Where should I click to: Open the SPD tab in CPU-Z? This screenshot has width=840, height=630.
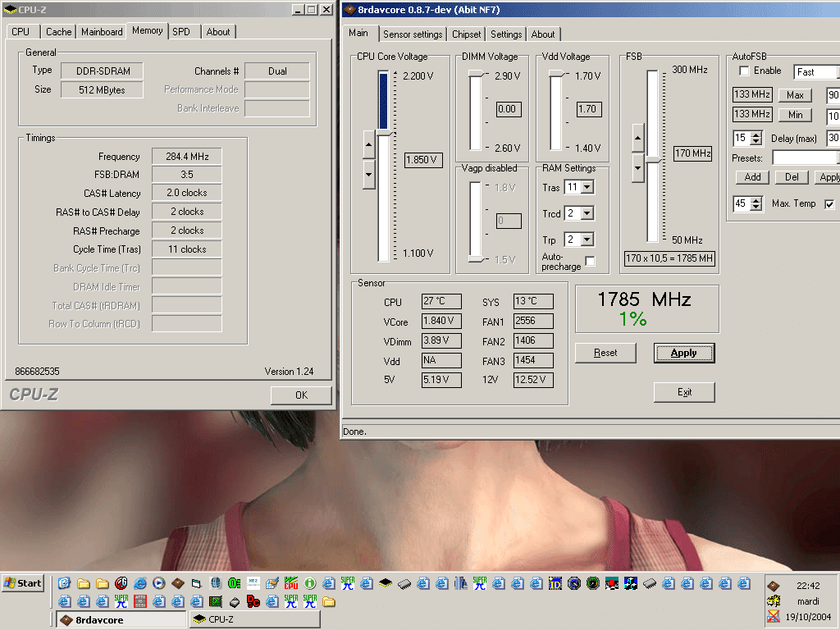pyautogui.click(x=181, y=32)
